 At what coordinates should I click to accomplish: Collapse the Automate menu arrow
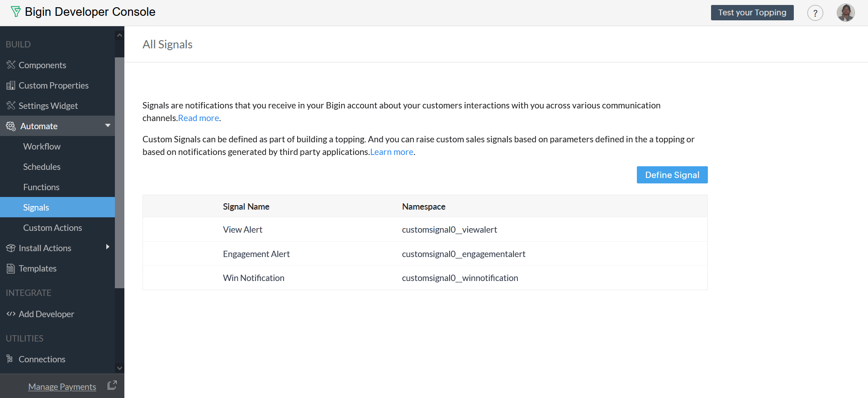coord(108,126)
